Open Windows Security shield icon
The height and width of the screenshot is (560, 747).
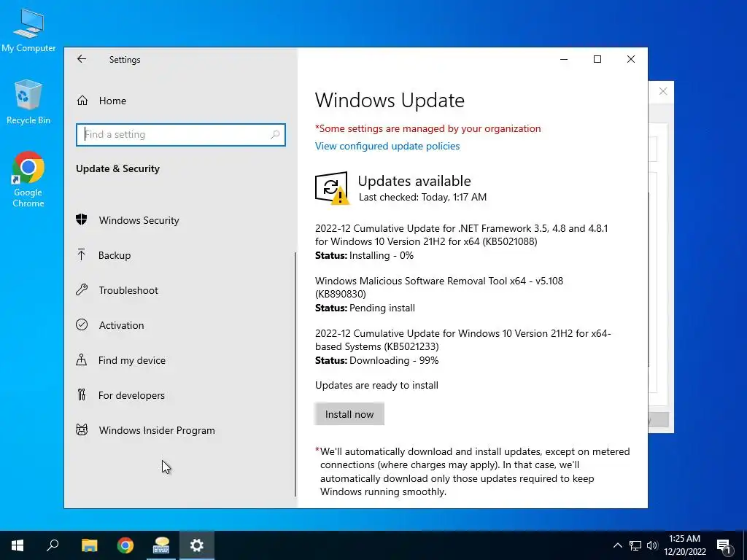point(82,219)
